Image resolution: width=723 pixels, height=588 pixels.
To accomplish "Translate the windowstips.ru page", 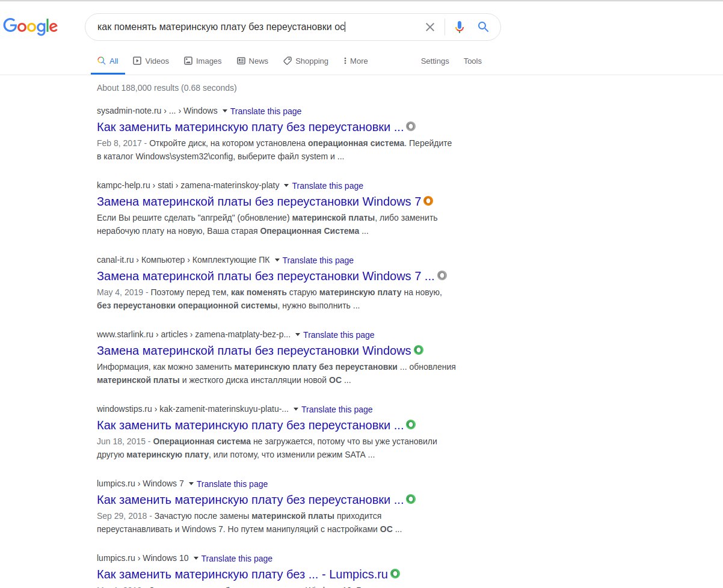I will click(337, 409).
